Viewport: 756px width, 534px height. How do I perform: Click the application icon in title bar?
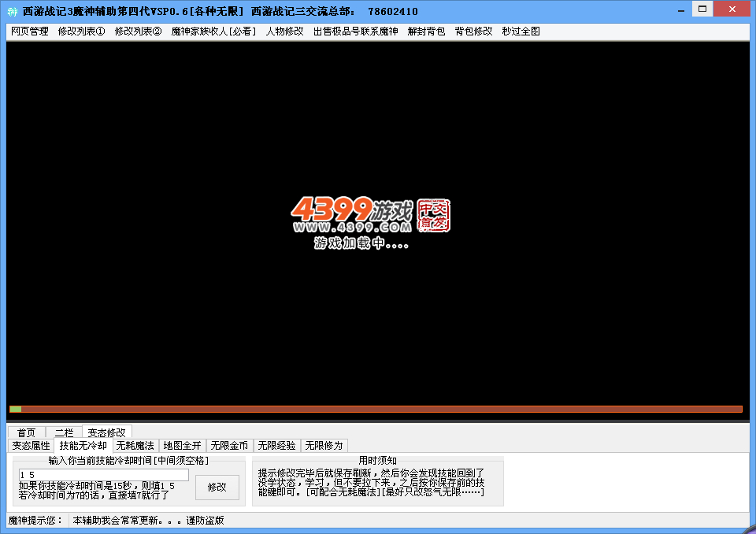click(x=12, y=11)
